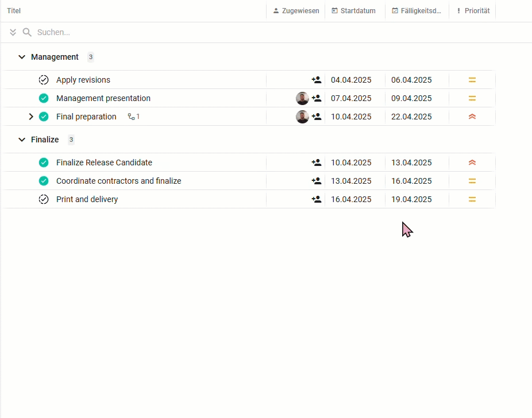Edit due date 19.04.2025 of Print and delivery

(411, 199)
